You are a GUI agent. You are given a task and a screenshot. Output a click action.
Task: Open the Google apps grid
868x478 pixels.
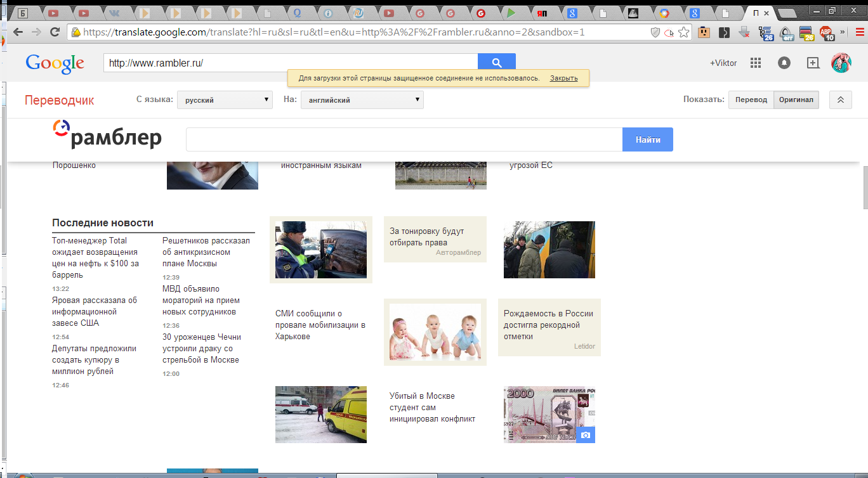coord(755,63)
